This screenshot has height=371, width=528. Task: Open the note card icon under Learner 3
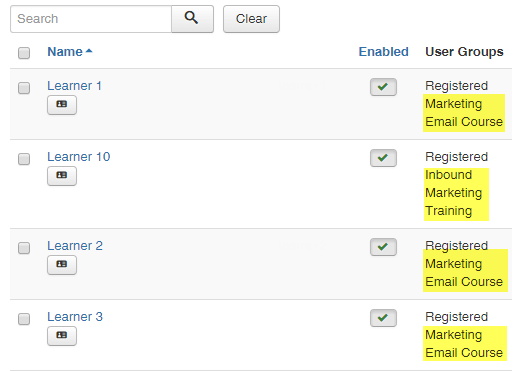coord(62,336)
